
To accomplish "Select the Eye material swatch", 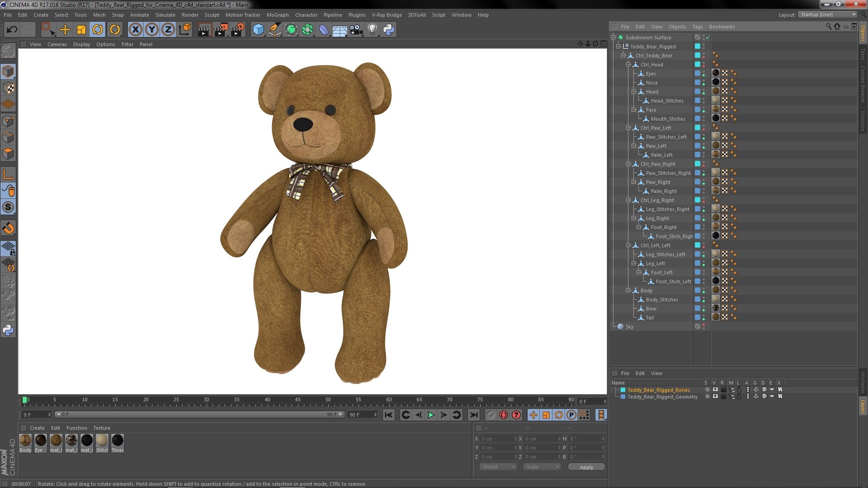I will coord(41,443).
